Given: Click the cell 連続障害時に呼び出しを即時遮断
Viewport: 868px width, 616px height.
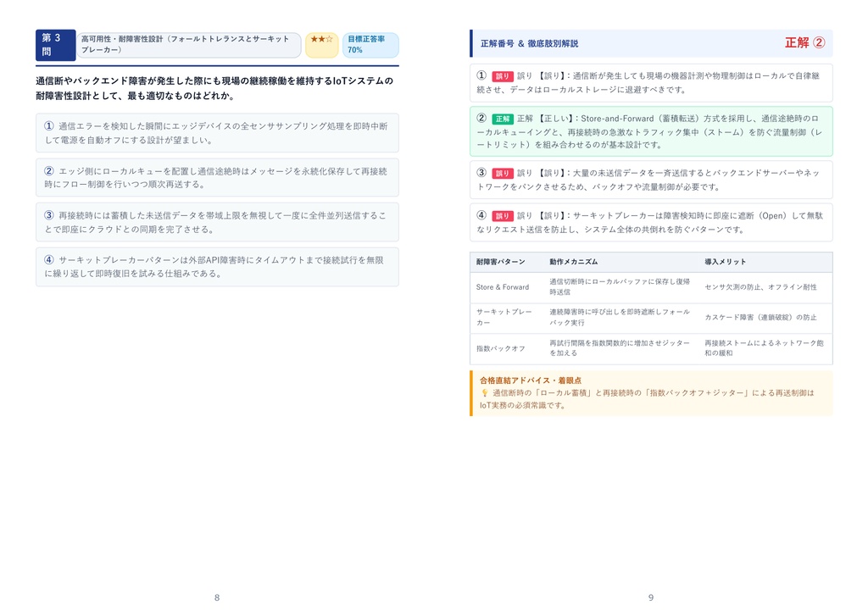Looking at the screenshot, I should coord(620,317).
